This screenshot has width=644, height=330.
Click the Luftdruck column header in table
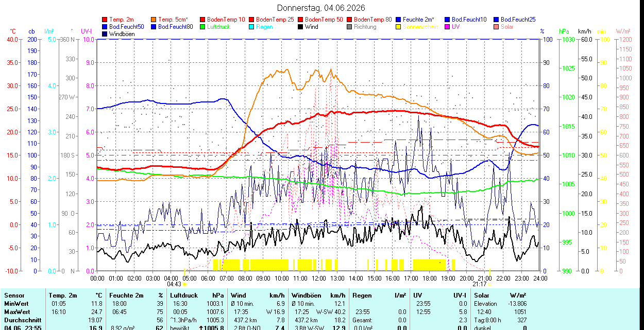184,296
